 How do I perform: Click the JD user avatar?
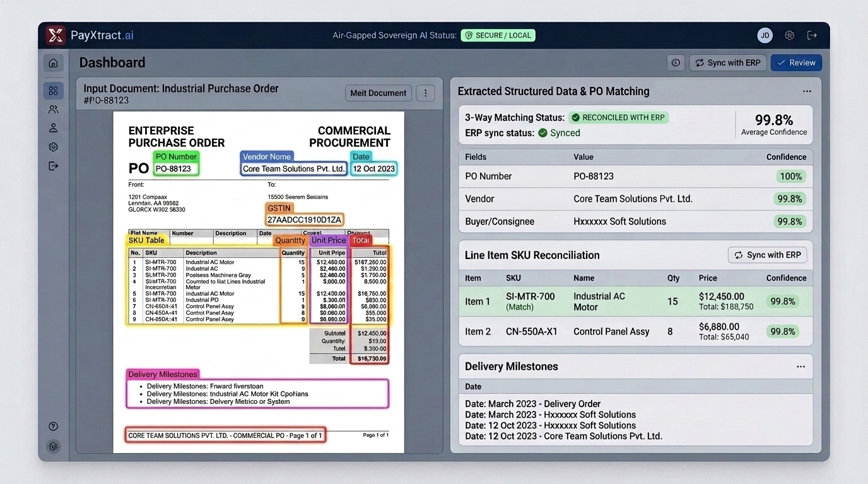pos(765,35)
